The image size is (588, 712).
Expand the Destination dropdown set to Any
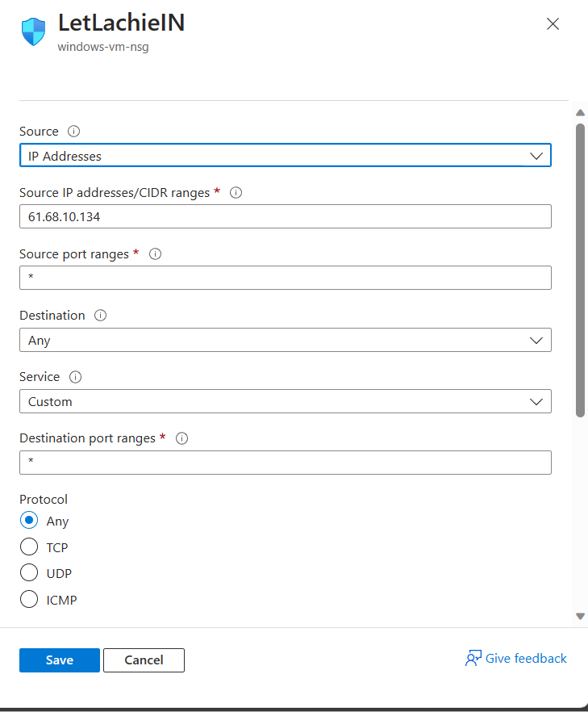536,340
